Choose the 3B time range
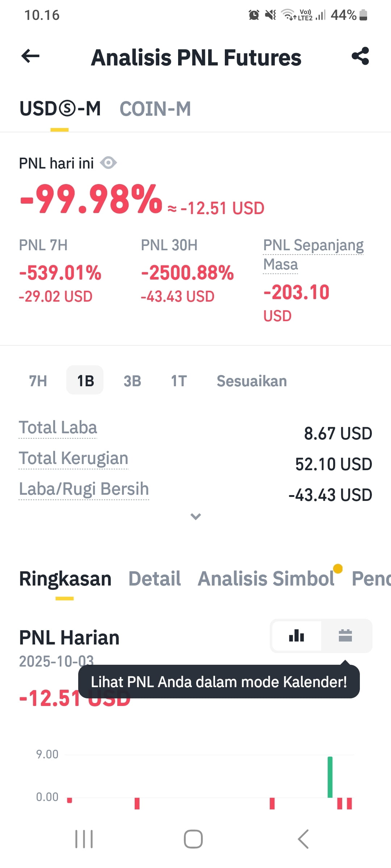Screen dimensions: 391x868 point(132,381)
